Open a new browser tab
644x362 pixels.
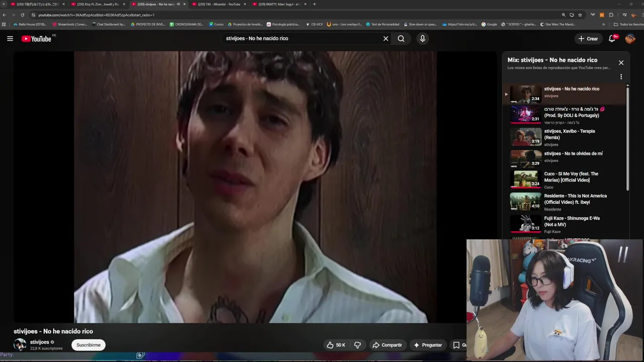tap(314, 4)
